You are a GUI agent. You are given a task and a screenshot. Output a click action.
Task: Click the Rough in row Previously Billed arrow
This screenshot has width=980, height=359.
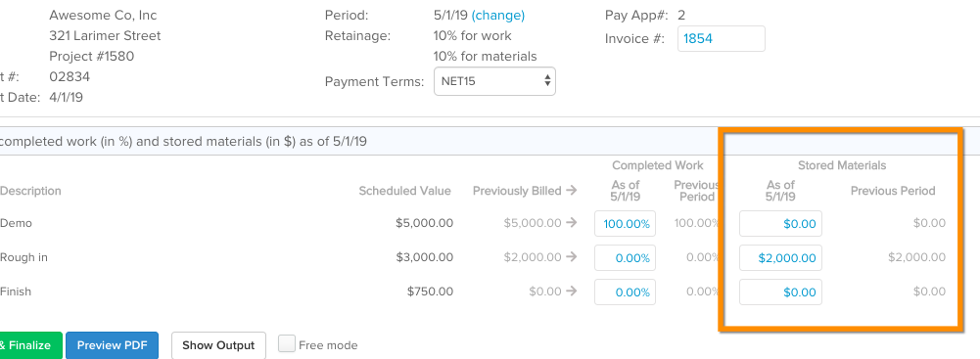click(571, 257)
